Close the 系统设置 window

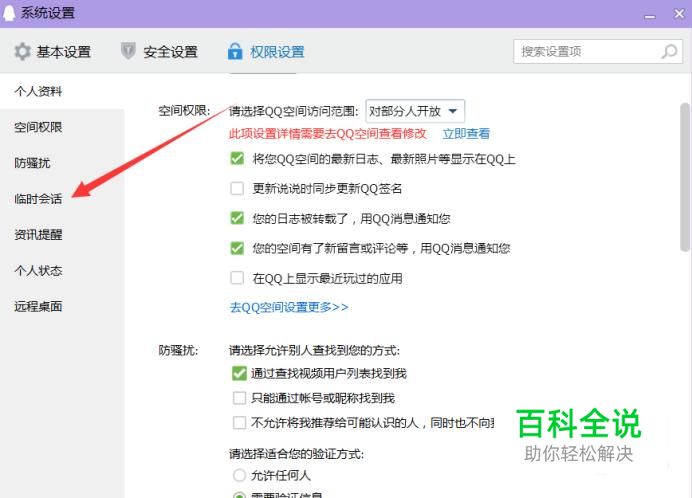[x=679, y=14]
